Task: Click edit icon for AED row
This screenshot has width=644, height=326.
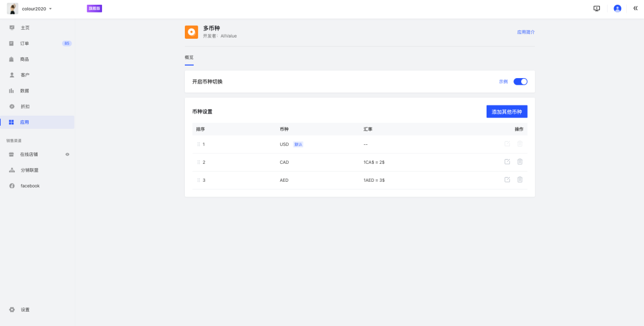Action: pos(507,179)
